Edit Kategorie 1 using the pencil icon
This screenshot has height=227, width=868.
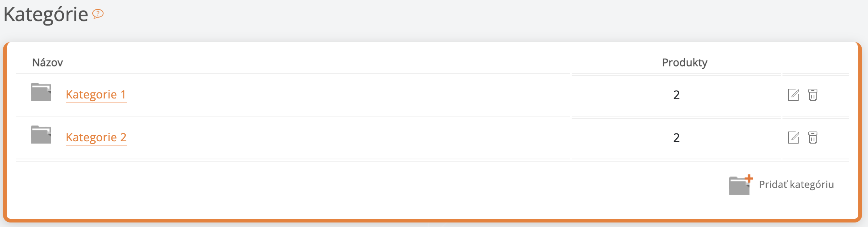(x=793, y=95)
